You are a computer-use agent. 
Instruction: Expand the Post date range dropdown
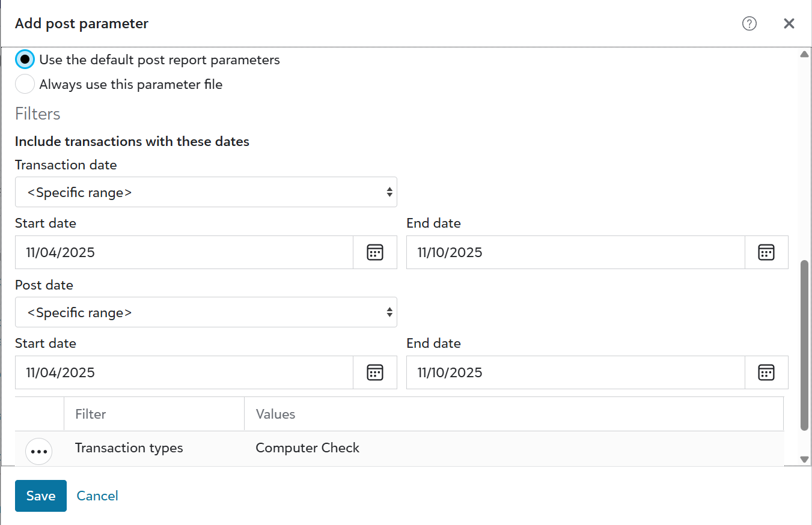206,312
